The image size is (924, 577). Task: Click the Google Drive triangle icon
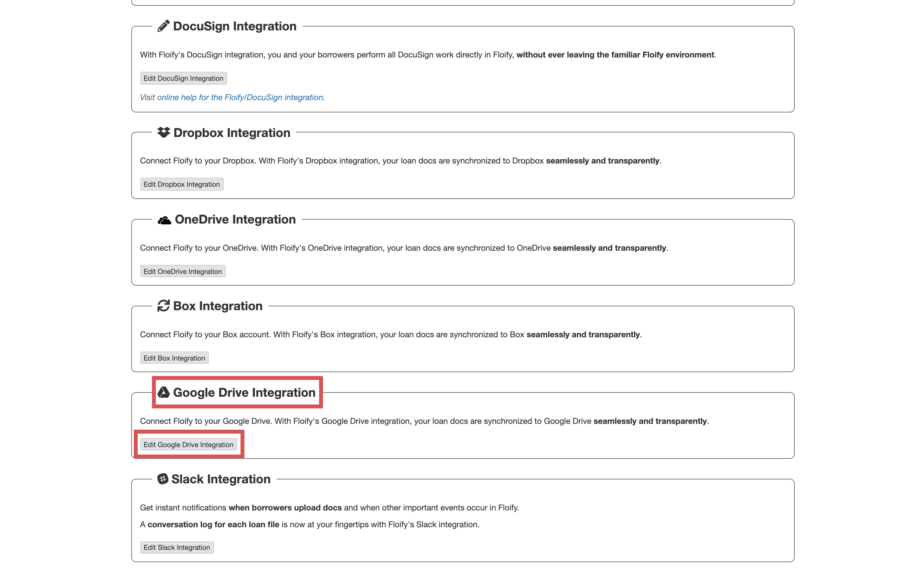[x=163, y=392]
